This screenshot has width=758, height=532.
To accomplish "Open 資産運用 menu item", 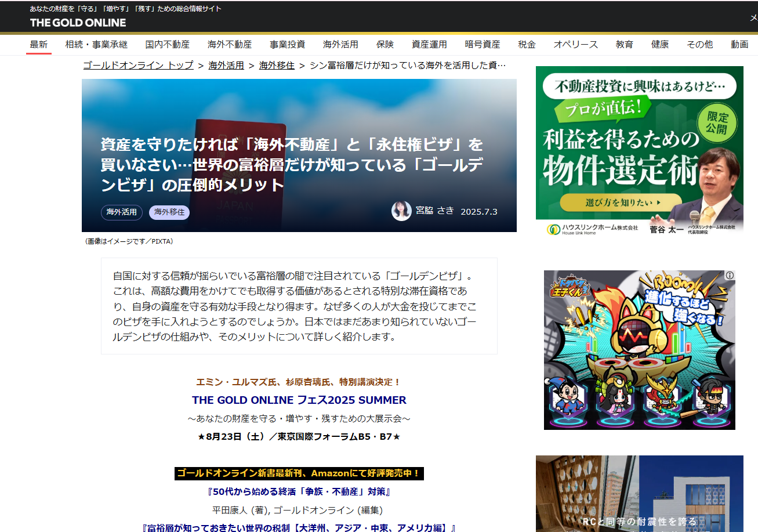I will 429,44.
